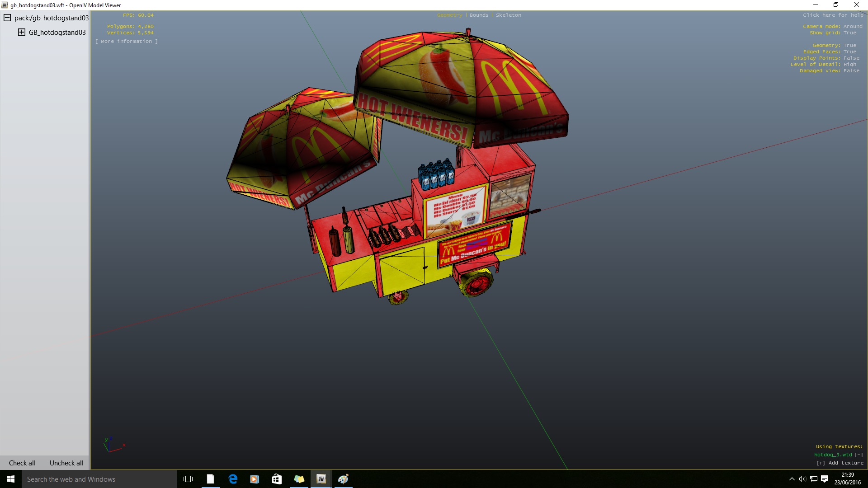Open Windows Store from taskbar
Image resolution: width=868 pixels, height=488 pixels.
pyautogui.click(x=277, y=479)
